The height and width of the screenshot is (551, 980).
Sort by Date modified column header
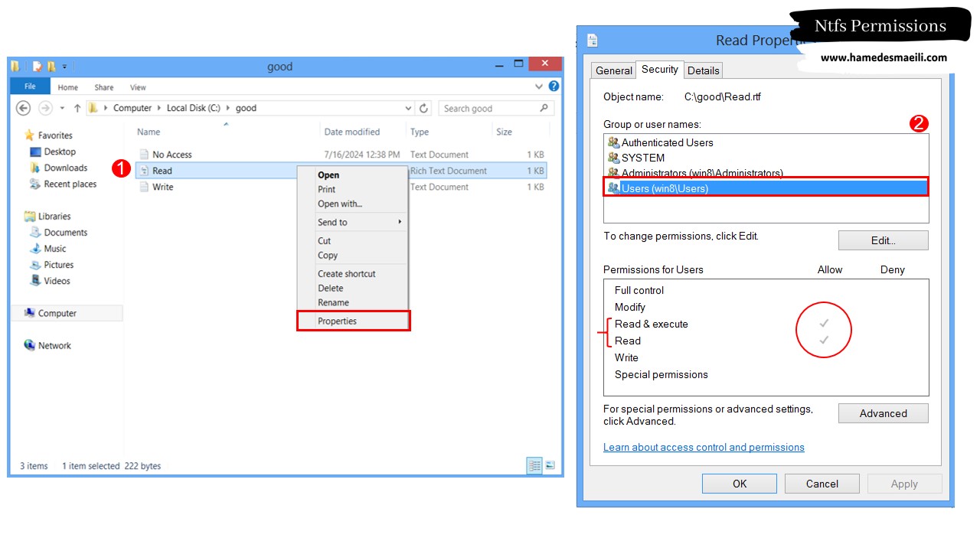click(351, 132)
